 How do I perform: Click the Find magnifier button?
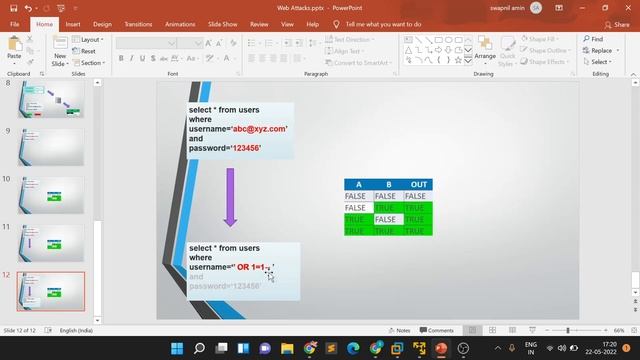point(593,39)
